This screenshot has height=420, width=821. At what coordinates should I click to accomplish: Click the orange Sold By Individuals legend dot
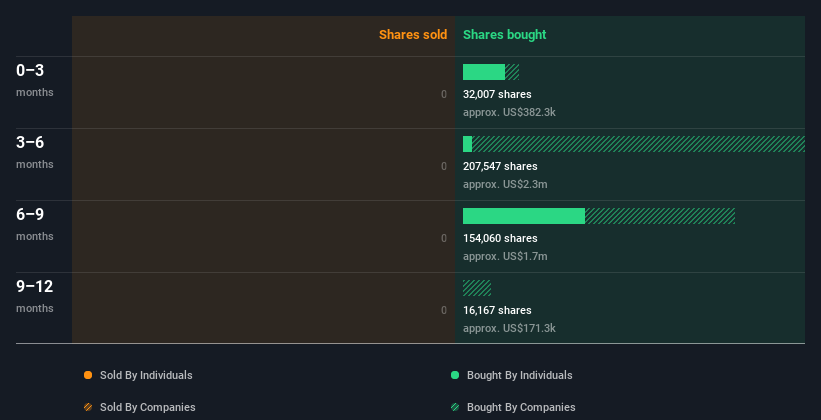coord(88,375)
